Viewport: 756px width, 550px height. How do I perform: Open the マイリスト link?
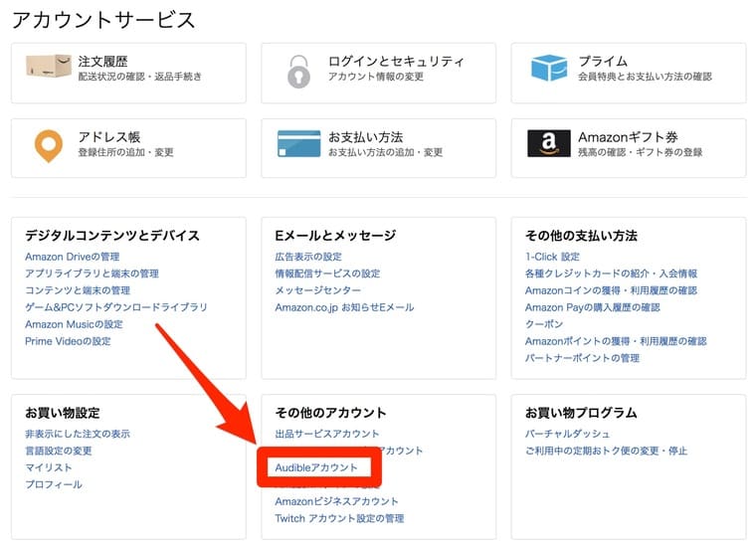48,467
